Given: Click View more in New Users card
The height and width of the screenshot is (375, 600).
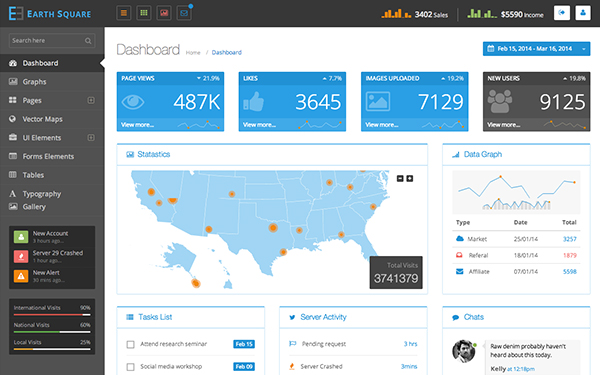Looking at the screenshot, I should [x=503, y=125].
